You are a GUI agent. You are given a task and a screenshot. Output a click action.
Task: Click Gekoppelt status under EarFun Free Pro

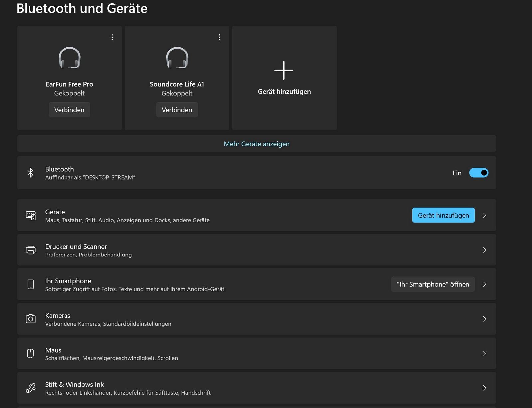69,93
